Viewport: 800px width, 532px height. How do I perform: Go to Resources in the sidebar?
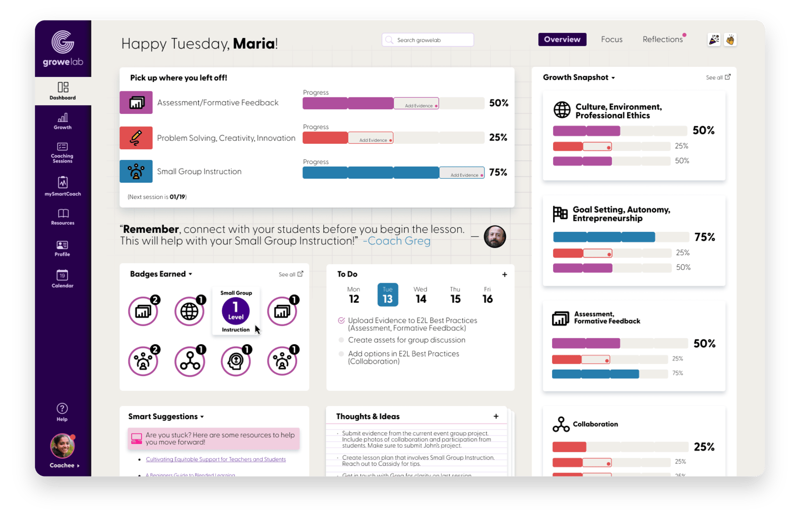62,216
